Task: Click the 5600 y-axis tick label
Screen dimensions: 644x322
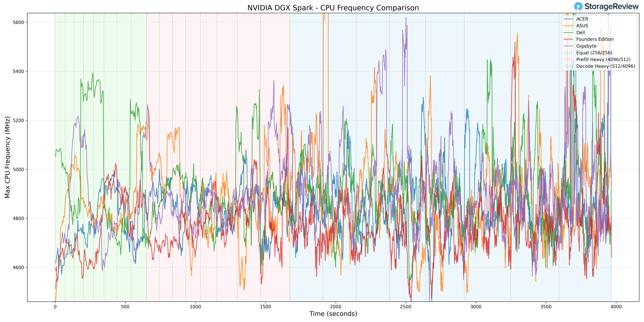Action: (18, 22)
